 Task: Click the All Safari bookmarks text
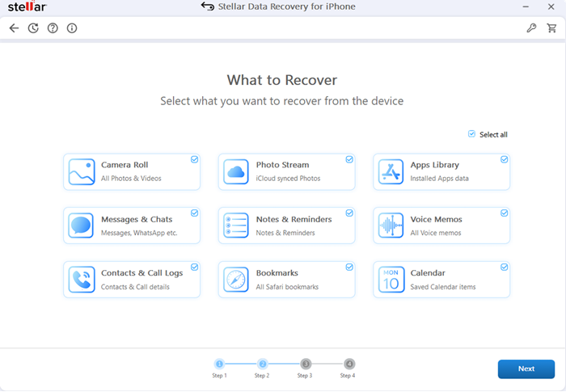(x=287, y=287)
